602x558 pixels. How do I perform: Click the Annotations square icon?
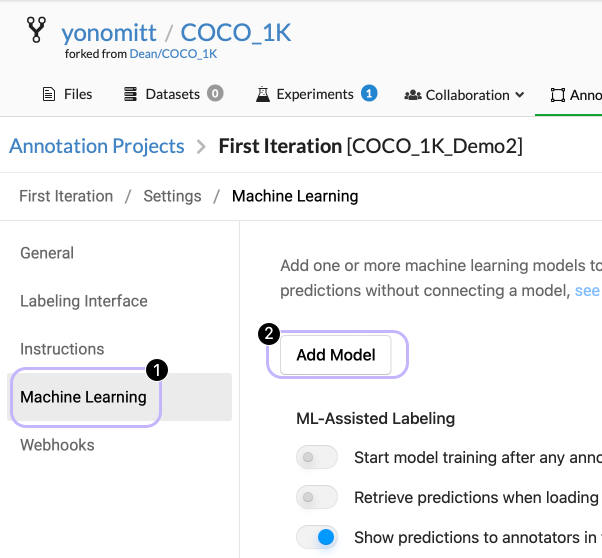(x=557, y=95)
